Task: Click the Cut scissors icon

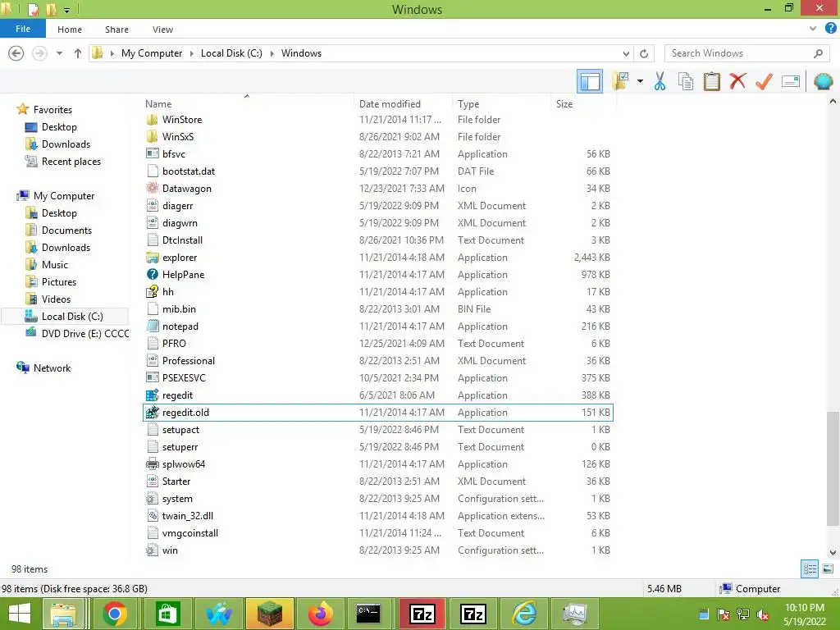Action: [x=660, y=81]
